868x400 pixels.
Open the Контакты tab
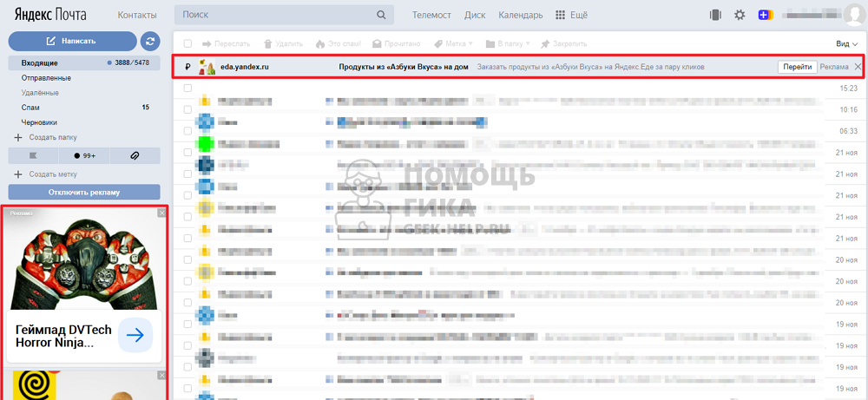coord(137,15)
